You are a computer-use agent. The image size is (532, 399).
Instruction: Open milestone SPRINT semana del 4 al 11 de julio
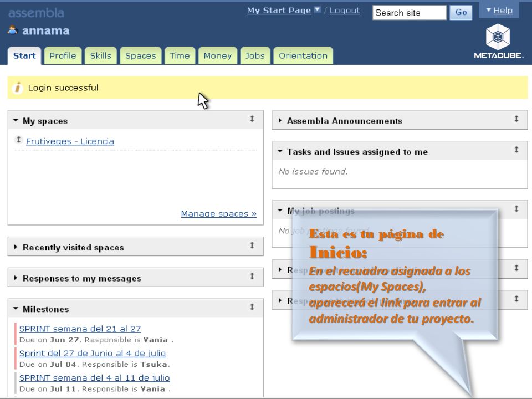[x=95, y=377]
